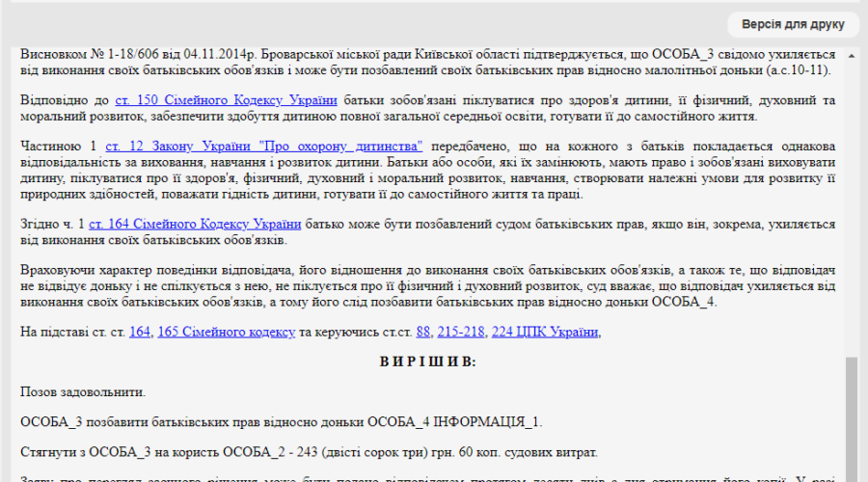
Task: Click the "Позов задовольнити." line
Action: point(83,392)
